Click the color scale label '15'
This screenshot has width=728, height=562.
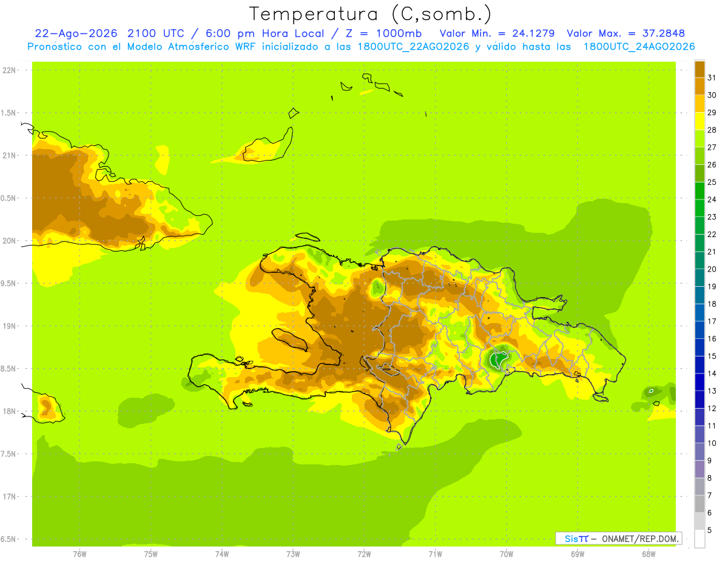(712, 356)
